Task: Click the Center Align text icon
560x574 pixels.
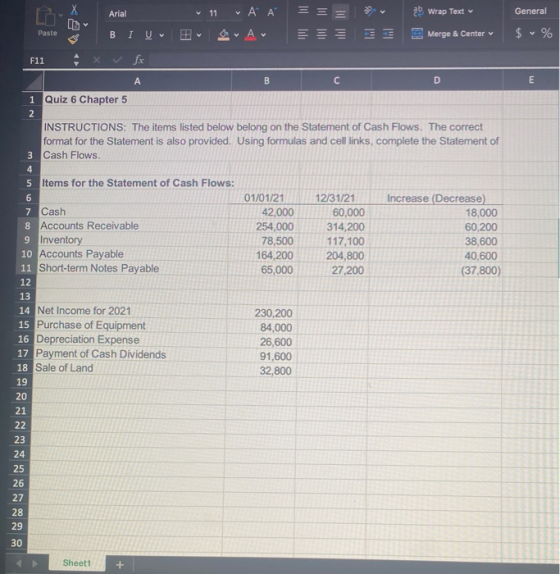Action: [321, 34]
